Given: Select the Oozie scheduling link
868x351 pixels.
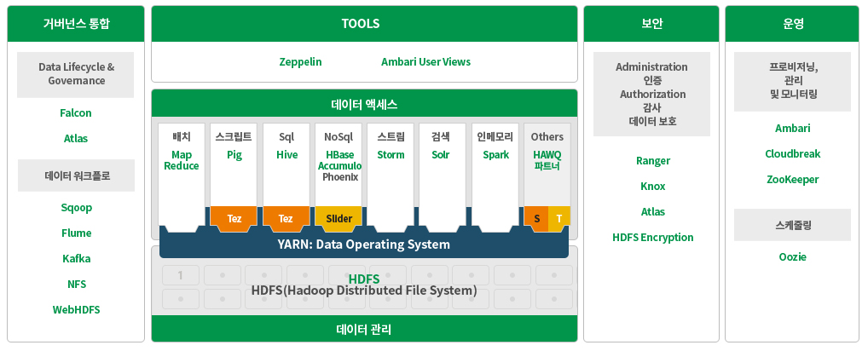Looking at the screenshot, I should pos(791,257).
